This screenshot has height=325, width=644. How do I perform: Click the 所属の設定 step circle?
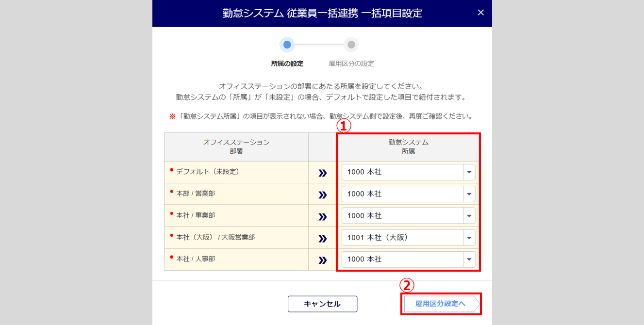(287, 45)
